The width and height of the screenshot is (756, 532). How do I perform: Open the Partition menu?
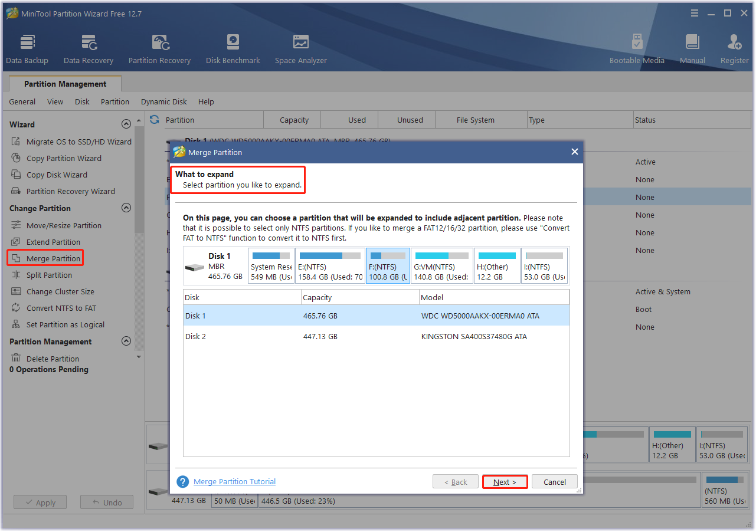115,101
